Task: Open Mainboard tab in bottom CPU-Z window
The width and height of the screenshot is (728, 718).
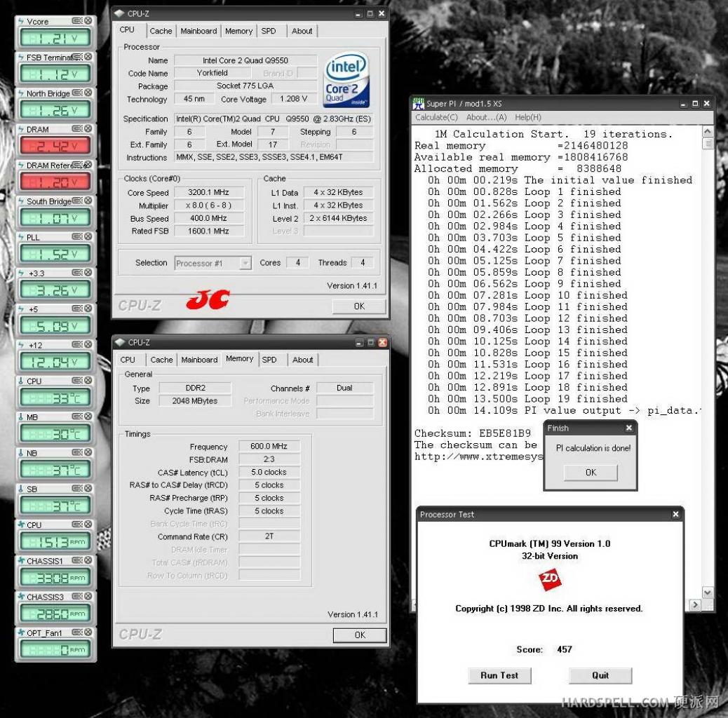Action: tap(199, 360)
